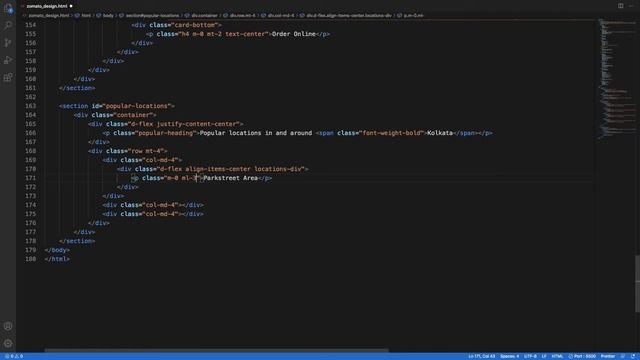The image size is (640, 360).
Task: Click "popular-heading" class value on line 166
Action: (x=165, y=133)
